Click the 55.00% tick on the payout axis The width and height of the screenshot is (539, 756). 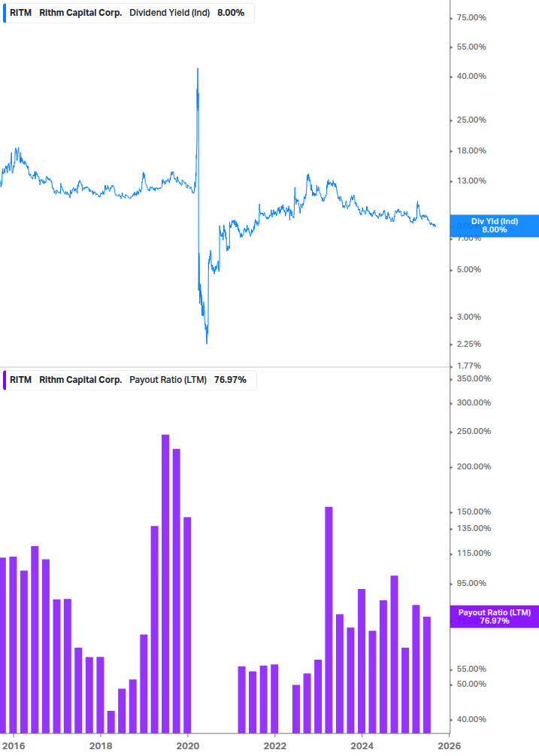tap(471, 669)
